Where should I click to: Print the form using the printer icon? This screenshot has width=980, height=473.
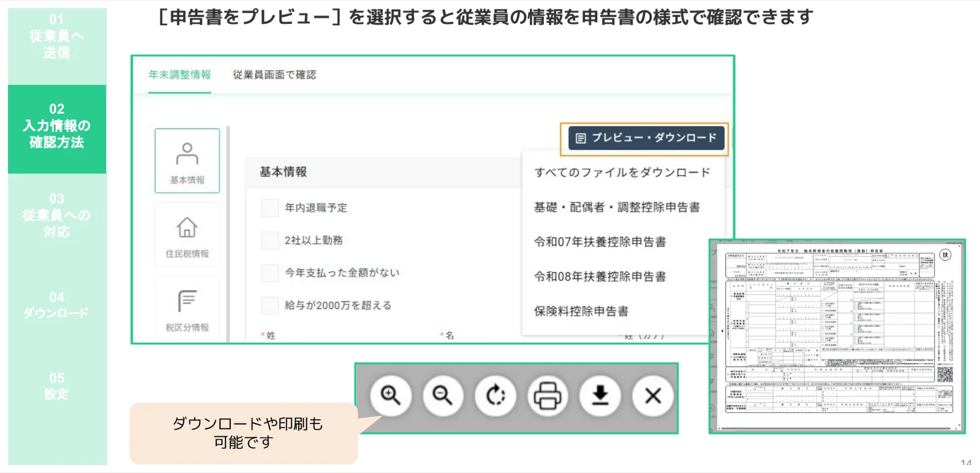tap(548, 396)
